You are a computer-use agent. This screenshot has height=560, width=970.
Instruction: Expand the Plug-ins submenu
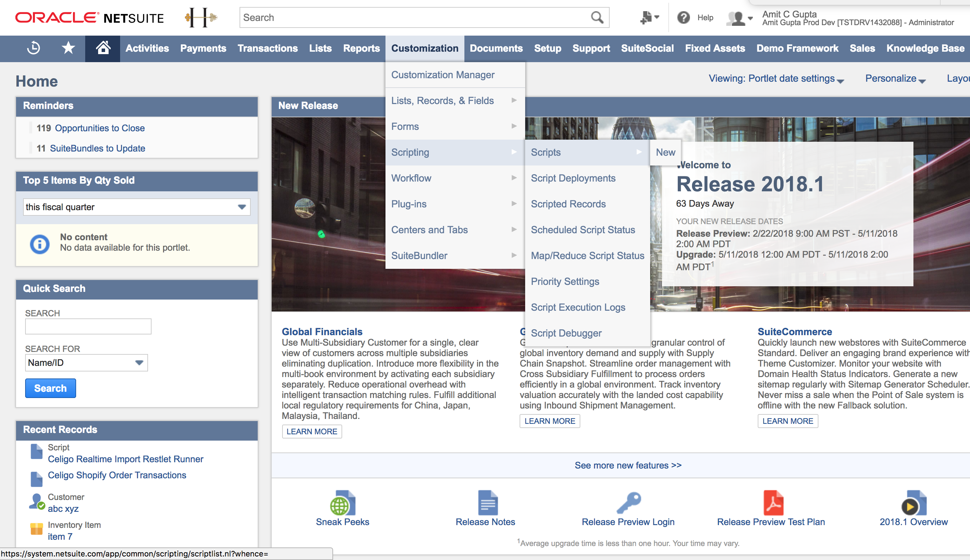tap(455, 204)
